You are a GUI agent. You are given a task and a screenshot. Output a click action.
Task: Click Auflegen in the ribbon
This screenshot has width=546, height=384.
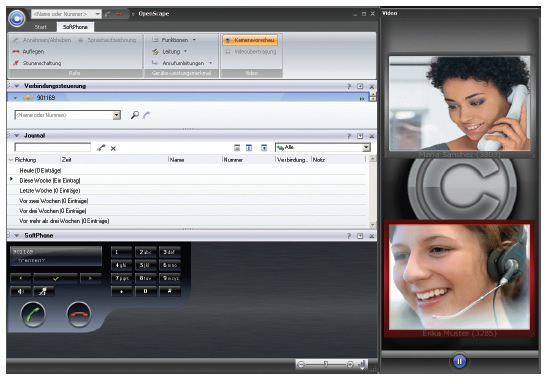29,52
